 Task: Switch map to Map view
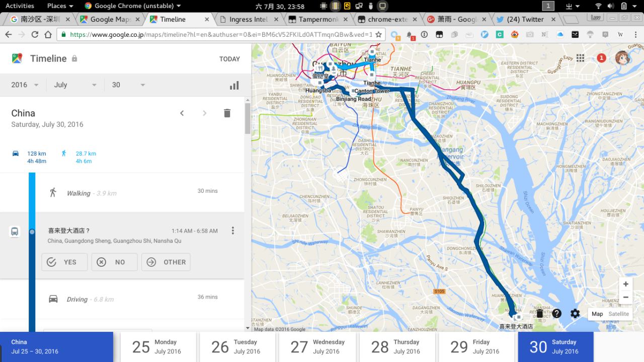coord(597,314)
